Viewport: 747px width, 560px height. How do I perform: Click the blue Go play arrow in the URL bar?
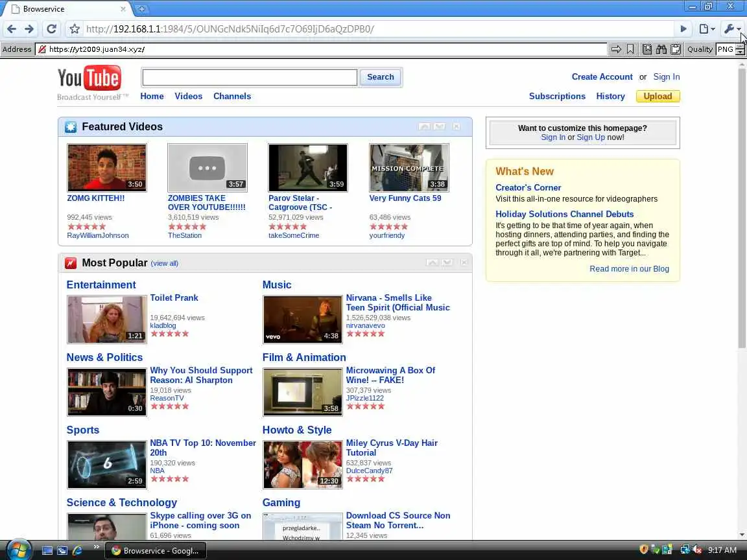(x=683, y=29)
